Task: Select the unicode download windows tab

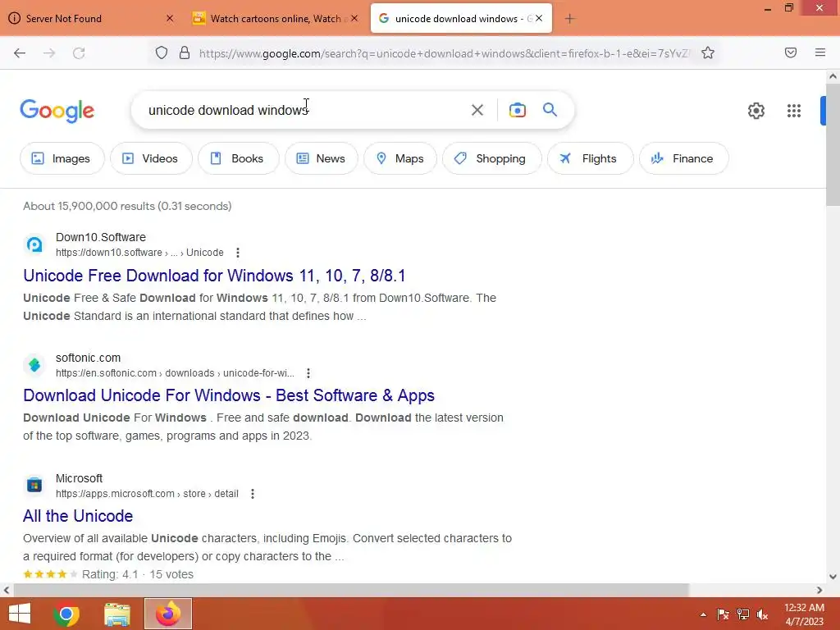Action: (461, 19)
